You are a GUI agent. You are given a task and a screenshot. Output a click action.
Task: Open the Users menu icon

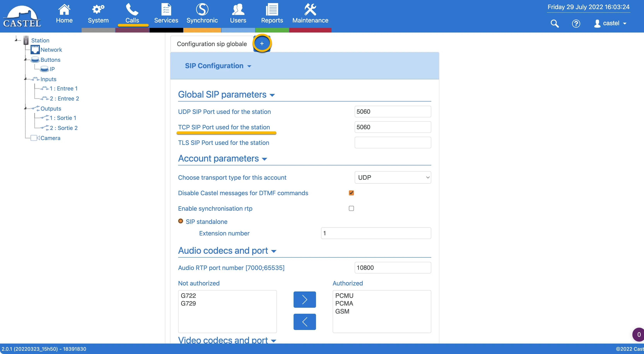tap(238, 14)
